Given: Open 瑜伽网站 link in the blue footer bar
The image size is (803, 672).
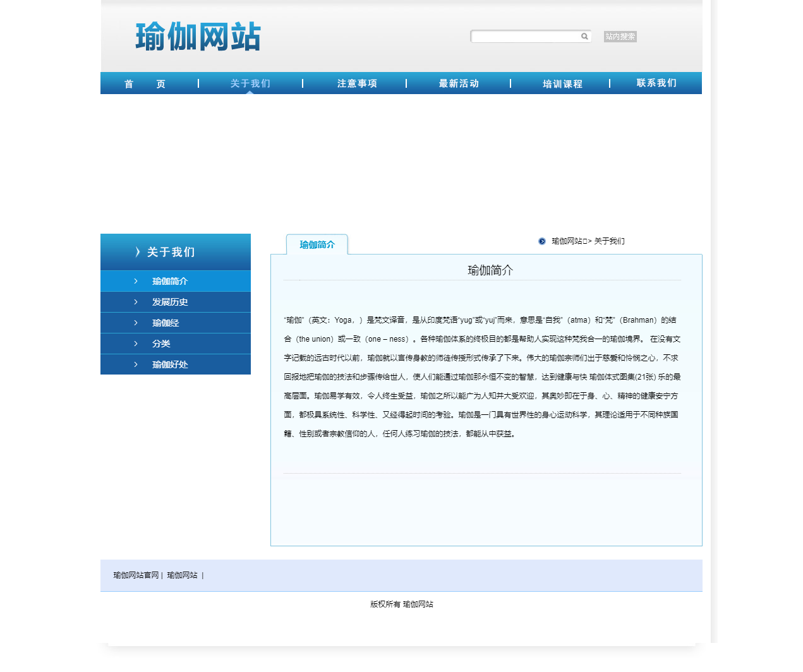Looking at the screenshot, I should (x=182, y=575).
